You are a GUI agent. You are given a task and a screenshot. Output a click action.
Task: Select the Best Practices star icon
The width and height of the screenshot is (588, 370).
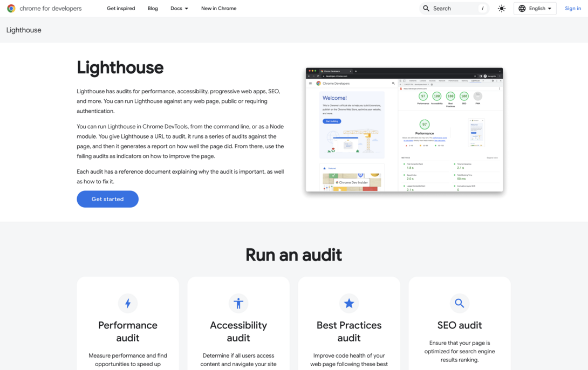(x=349, y=303)
